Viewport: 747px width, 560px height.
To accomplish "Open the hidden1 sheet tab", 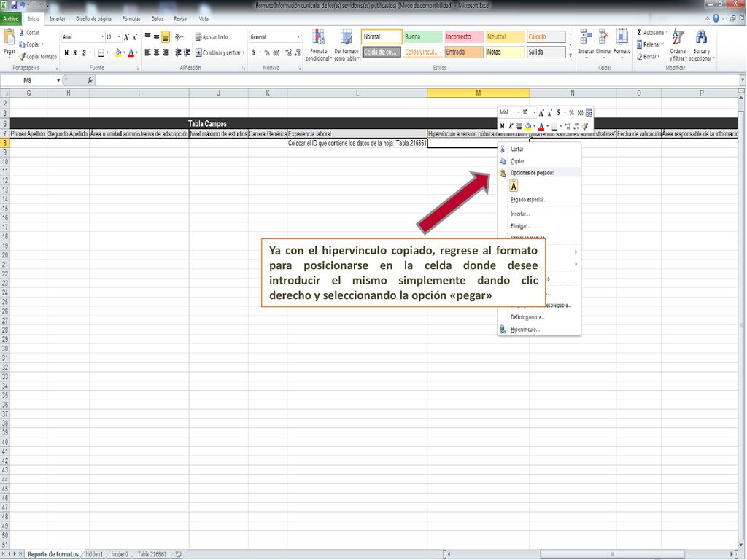I will coord(94,554).
